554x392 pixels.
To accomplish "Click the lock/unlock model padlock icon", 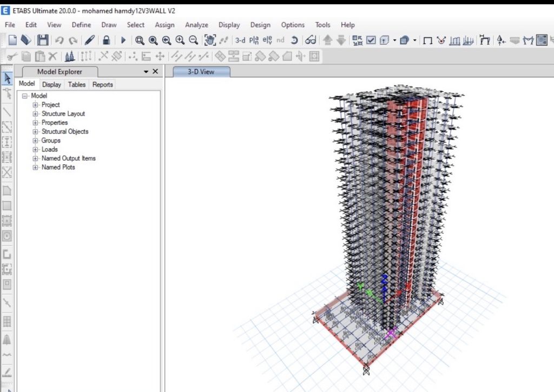I will tap(107, 40).
